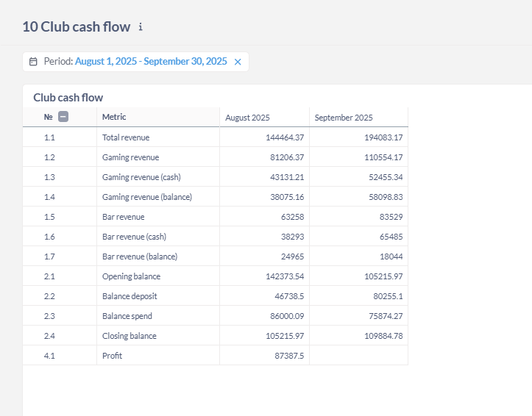Select the Opening balance metric row
This screenshot has width=532, height=416.
[131, 276]
